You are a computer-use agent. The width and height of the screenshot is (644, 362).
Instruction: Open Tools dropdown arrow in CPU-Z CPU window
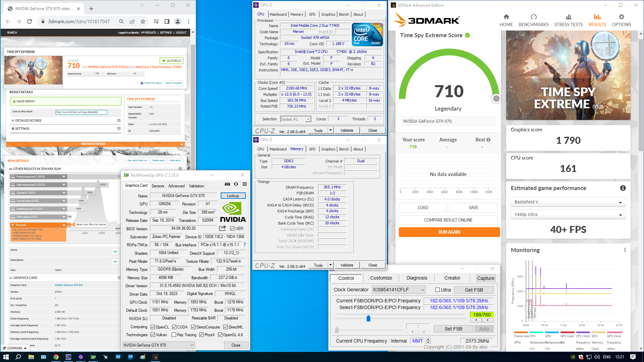pyautogui.click(x=331, y=130)
